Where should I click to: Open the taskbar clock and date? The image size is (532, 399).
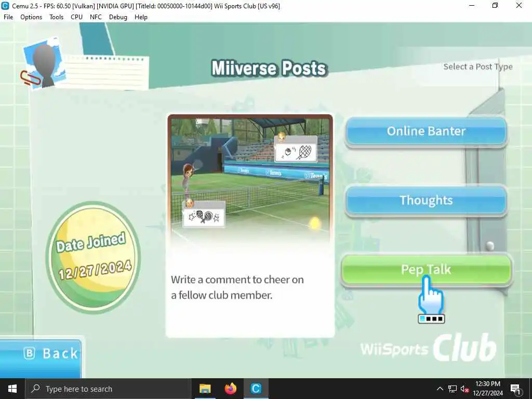tap(488, 389)
